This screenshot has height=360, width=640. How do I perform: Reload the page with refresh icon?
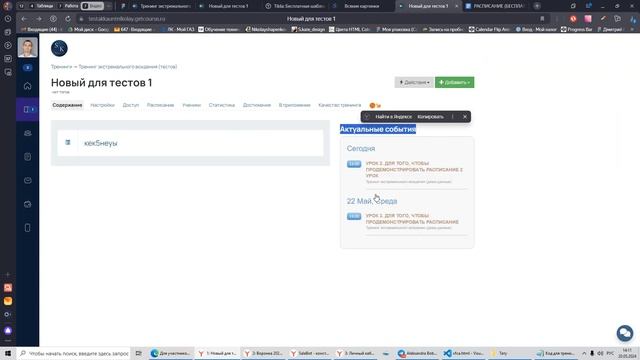tap(68, 19)
